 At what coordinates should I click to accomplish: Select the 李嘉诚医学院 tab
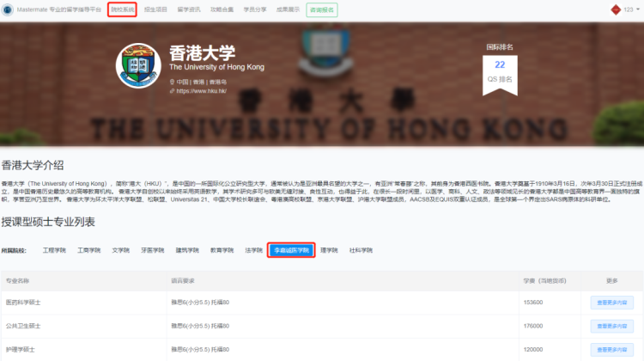click(x=291, y=250)
